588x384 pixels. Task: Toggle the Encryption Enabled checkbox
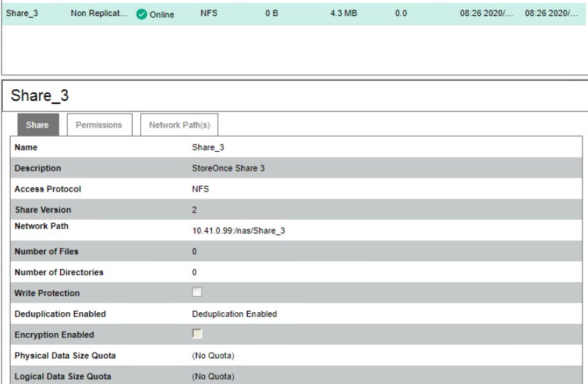tap(197, 335)
